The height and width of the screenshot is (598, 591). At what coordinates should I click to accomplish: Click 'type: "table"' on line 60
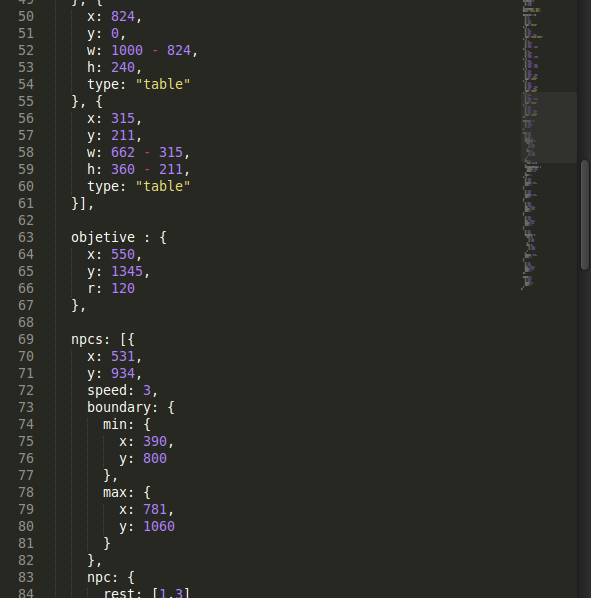coord(138,186)
